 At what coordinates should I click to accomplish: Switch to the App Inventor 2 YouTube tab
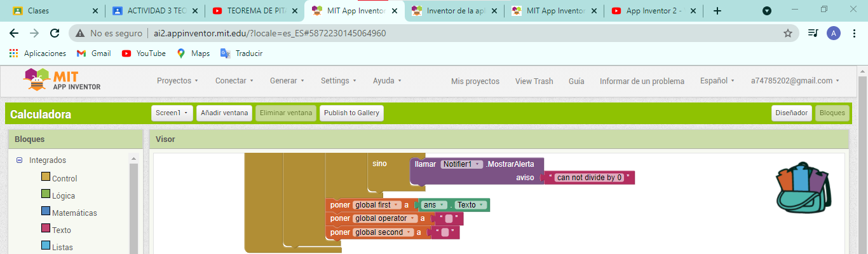[x=654, y=11]
